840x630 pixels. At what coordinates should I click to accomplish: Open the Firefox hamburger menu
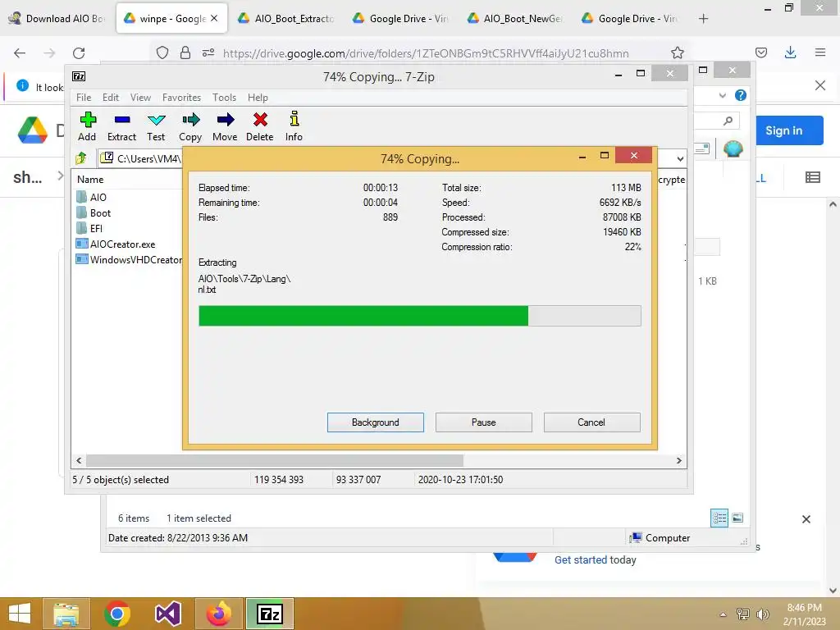(819, 52)
